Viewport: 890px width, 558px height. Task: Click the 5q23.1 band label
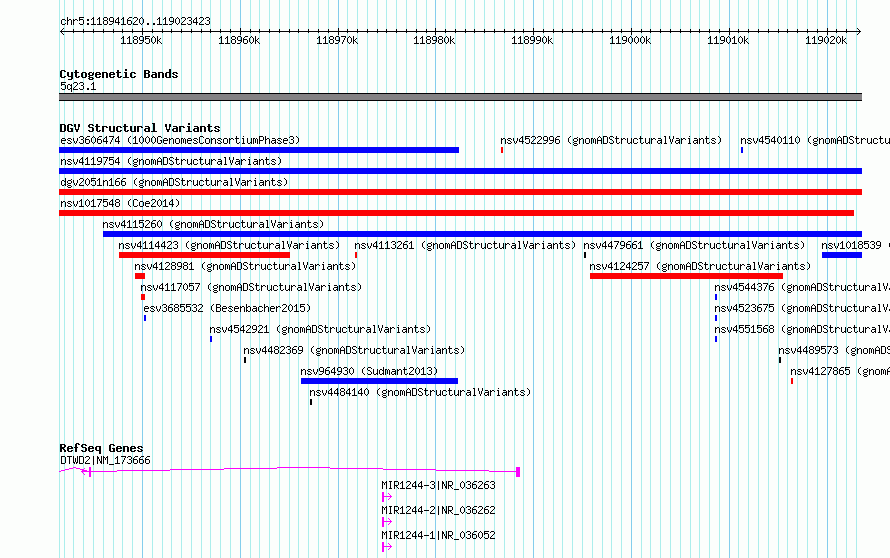point(78,86)
